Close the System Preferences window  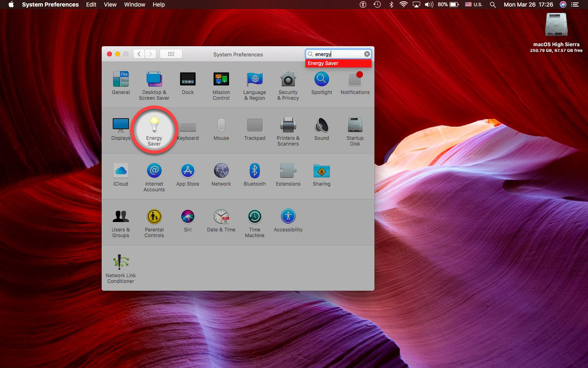[109, 54]
